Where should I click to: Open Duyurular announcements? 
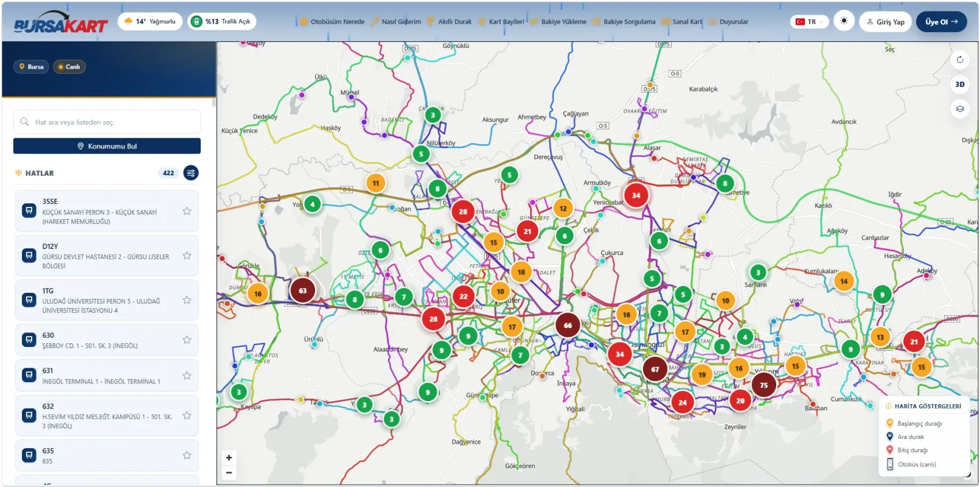[729, 22]
